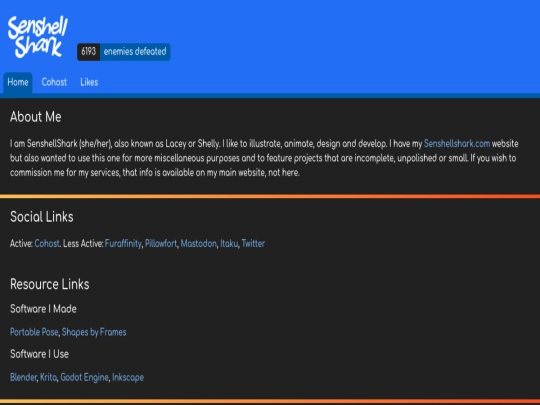Click the 6193 enemies defeated badge

coord(124,52)
